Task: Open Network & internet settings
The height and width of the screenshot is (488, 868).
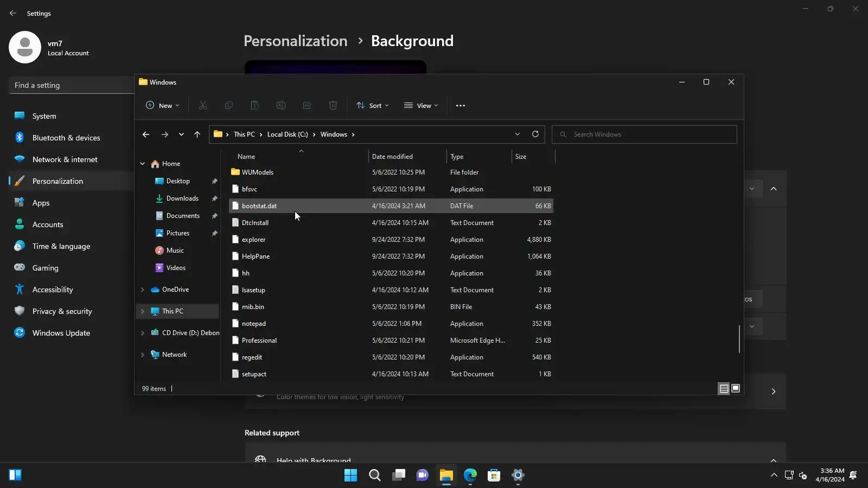Action: pos(71,159)
